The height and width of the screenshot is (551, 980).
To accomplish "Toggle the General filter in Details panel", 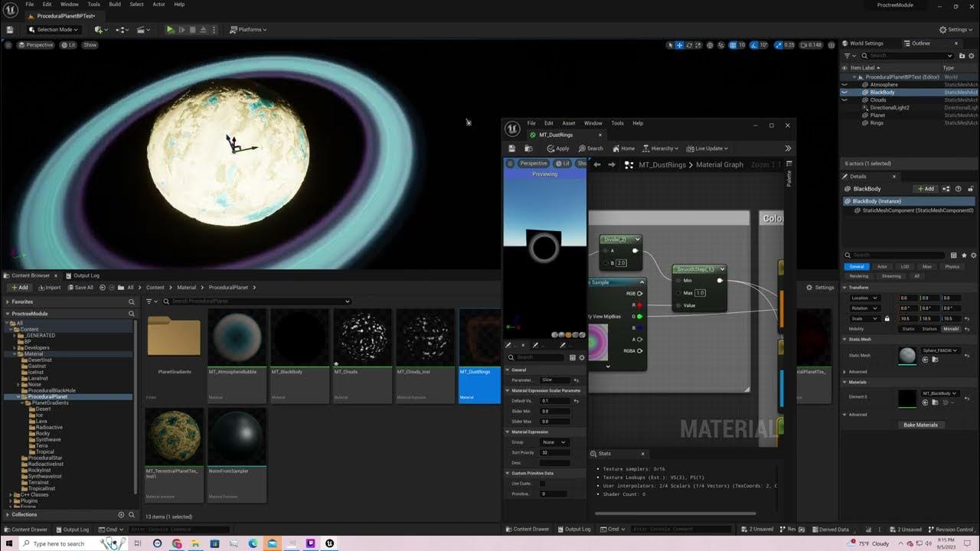I will pyautogui.click(x=857, y=266).
